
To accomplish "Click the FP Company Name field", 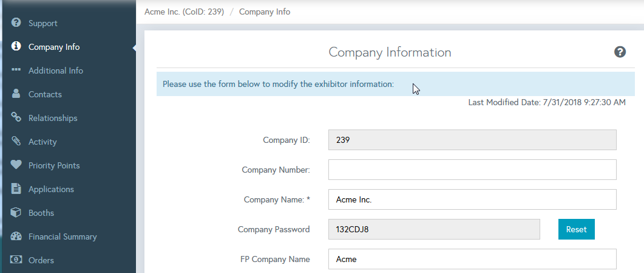I will 472,259.
